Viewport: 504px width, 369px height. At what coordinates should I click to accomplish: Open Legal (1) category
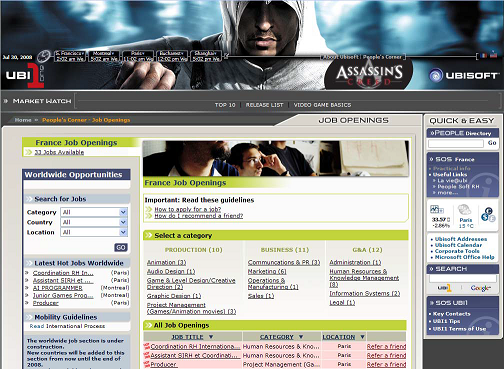click(342, 303)
